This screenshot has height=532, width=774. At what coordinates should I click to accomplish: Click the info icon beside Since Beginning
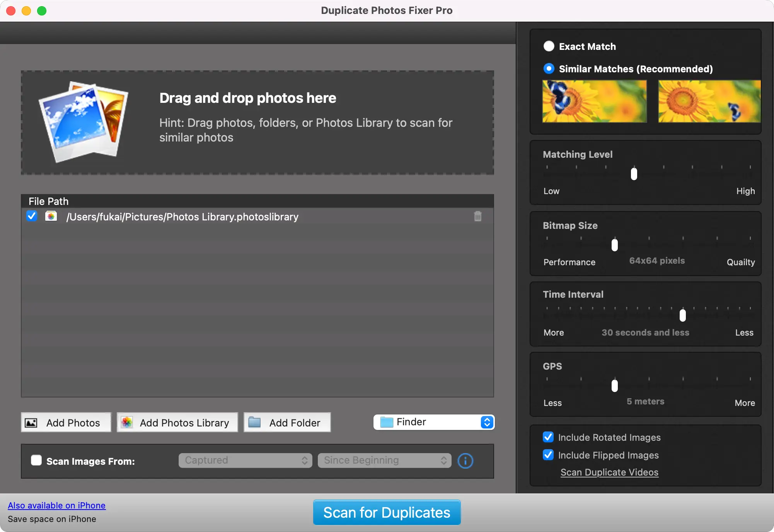(465, 461)
